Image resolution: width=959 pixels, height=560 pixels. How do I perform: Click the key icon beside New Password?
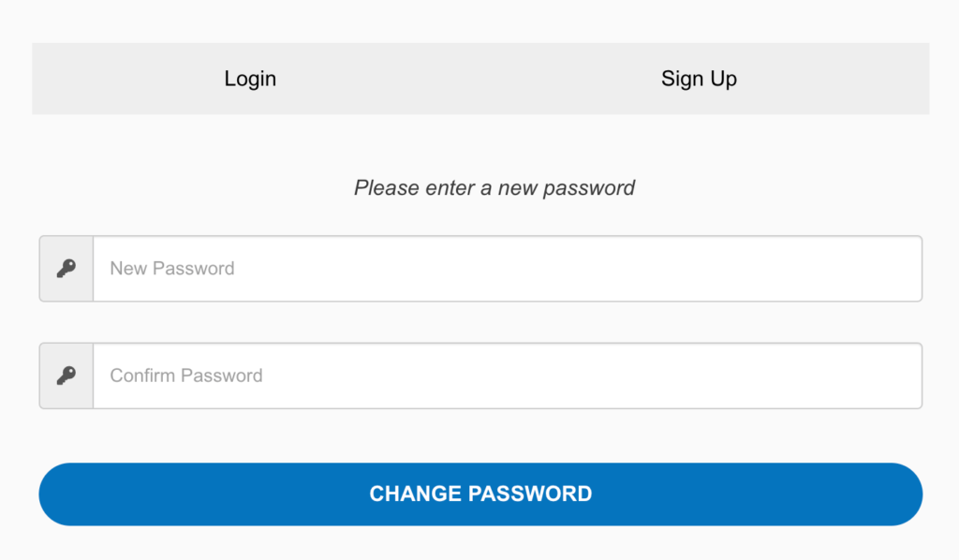[66, 269]
